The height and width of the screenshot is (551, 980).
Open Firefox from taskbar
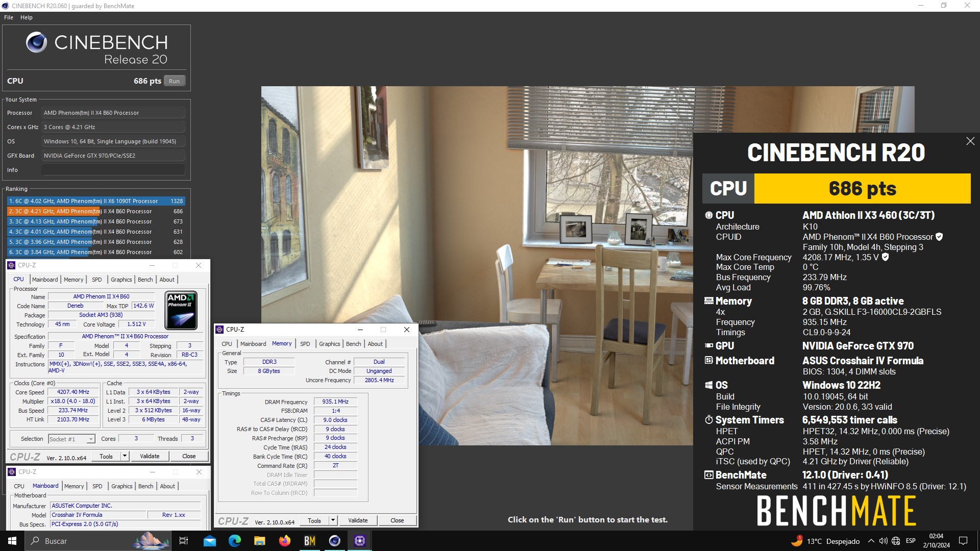[284, 541]
